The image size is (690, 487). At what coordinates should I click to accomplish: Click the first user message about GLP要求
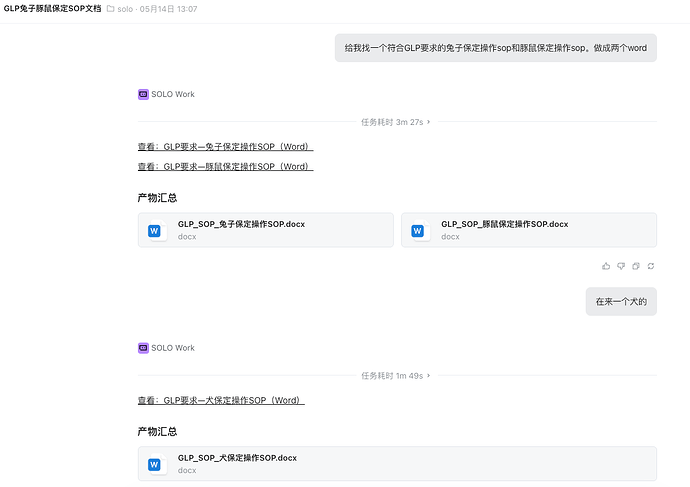[x=495, y=48]
